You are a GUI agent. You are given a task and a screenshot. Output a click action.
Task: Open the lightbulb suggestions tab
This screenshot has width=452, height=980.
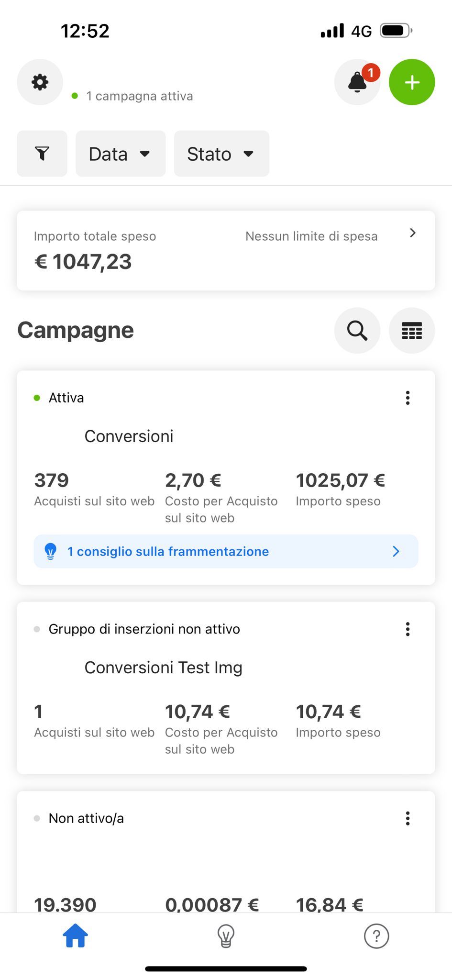[x=226, y=936]
